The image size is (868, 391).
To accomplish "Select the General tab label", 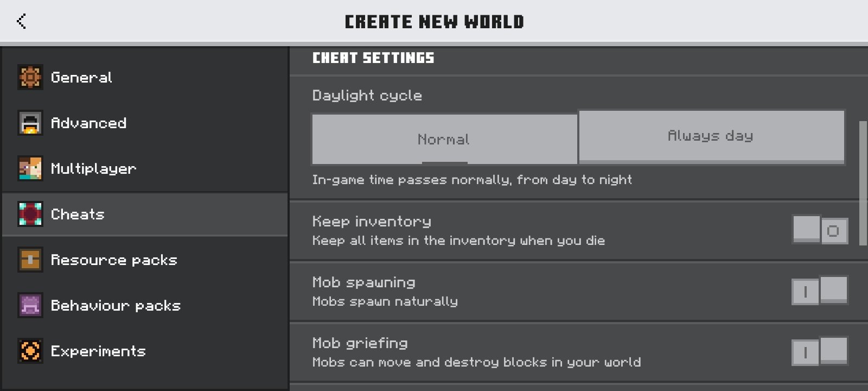I will point(81,78).
